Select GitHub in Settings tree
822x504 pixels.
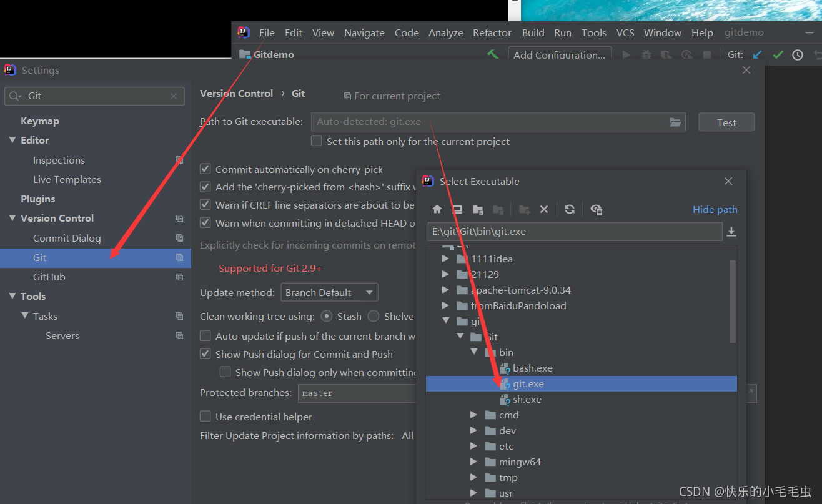click(x=49, y=277)
